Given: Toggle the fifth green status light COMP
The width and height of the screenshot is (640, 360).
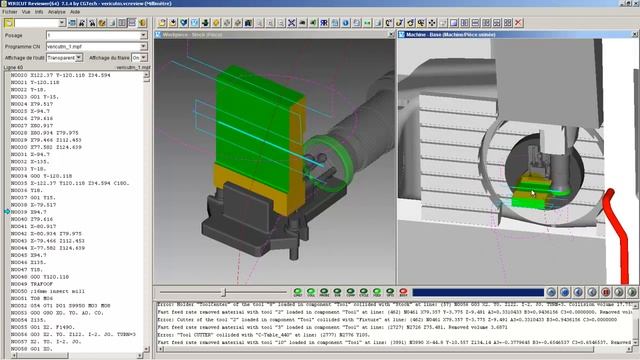Looking at the screenshot, I should (x=351, y=292).
